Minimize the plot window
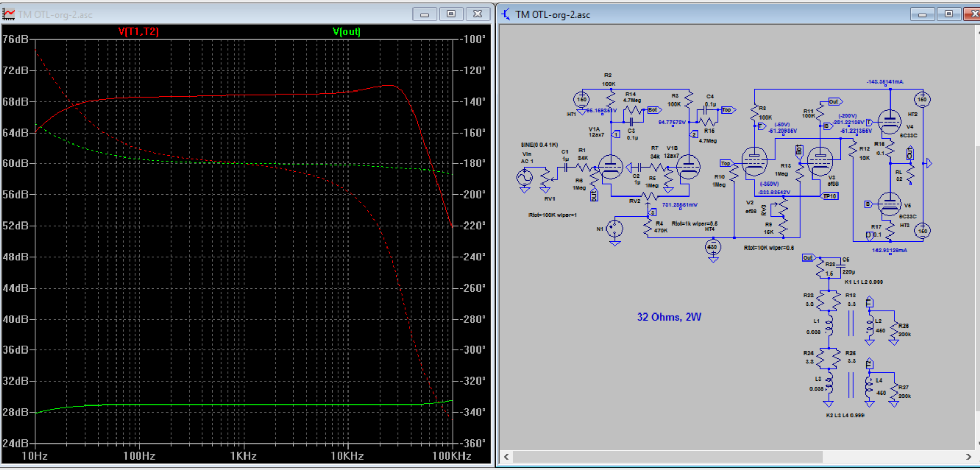 pos(424,14)
